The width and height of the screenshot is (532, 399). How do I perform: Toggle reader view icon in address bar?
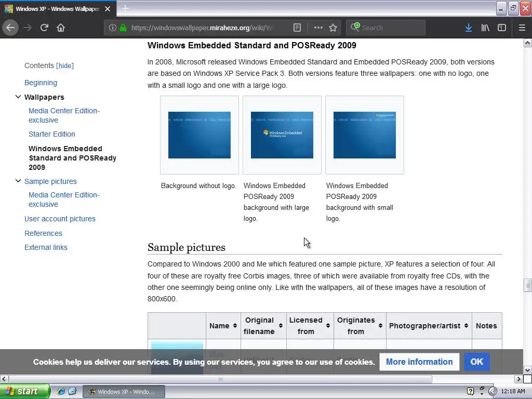coord(297,28)
